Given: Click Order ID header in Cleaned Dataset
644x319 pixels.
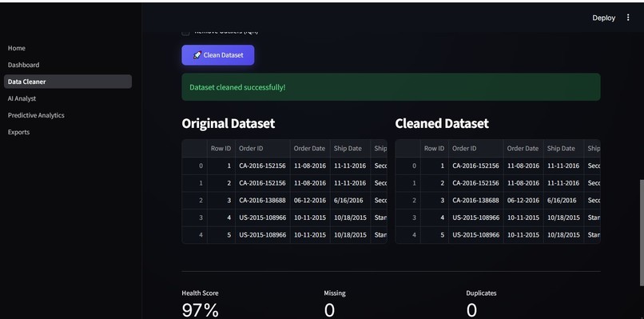Looking at the screenshot, I should pos(476,149).
